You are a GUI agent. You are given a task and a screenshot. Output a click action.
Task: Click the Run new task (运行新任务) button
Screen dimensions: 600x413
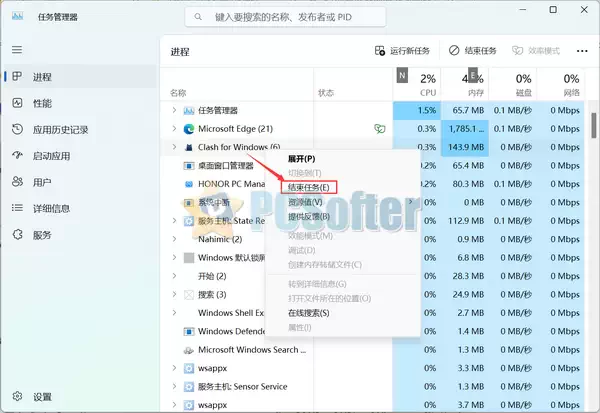[402, 51]
